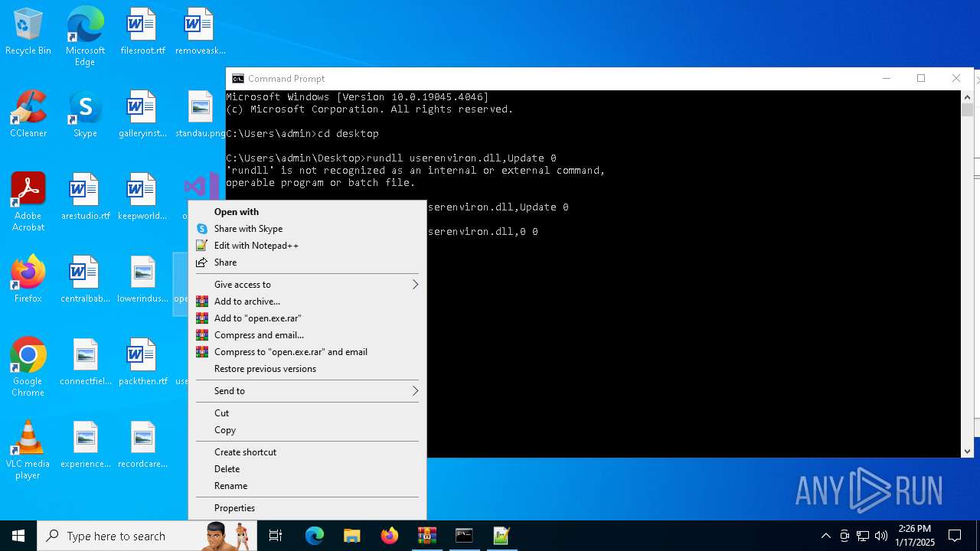Viewport: 980px width, 551px height.
Task: Open Edge from the taskbar
Action: (315, 536)
